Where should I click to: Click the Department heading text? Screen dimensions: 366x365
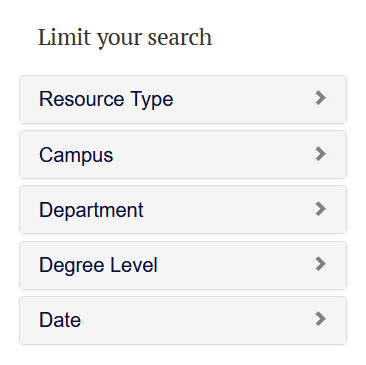point(91,210)
